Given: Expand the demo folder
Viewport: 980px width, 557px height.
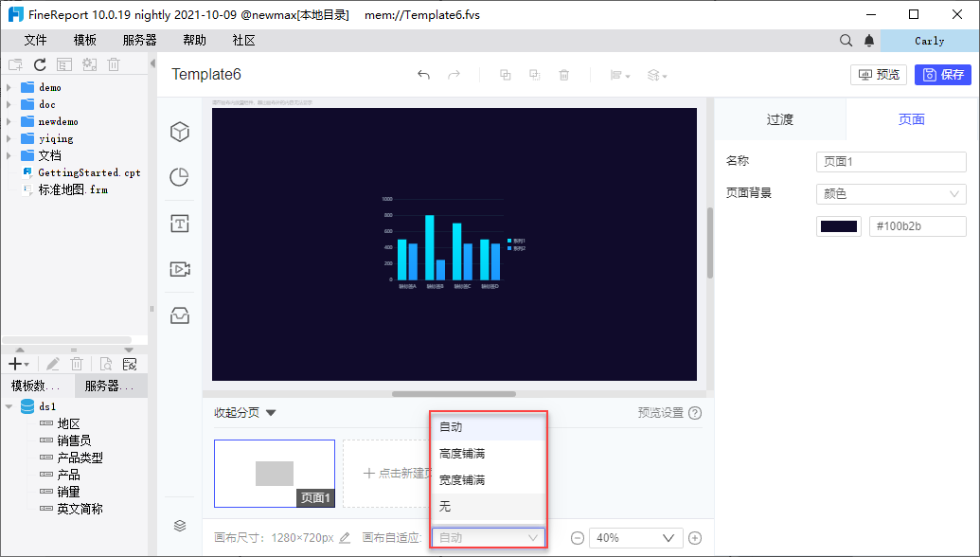Looking at the screenshot, I should pos(9,87).
